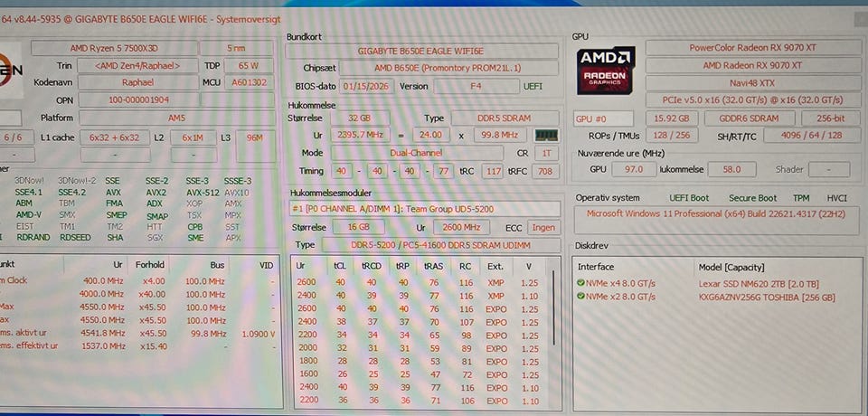
Task: Click the UEFI Boot indicator
Action: (689, 198)
